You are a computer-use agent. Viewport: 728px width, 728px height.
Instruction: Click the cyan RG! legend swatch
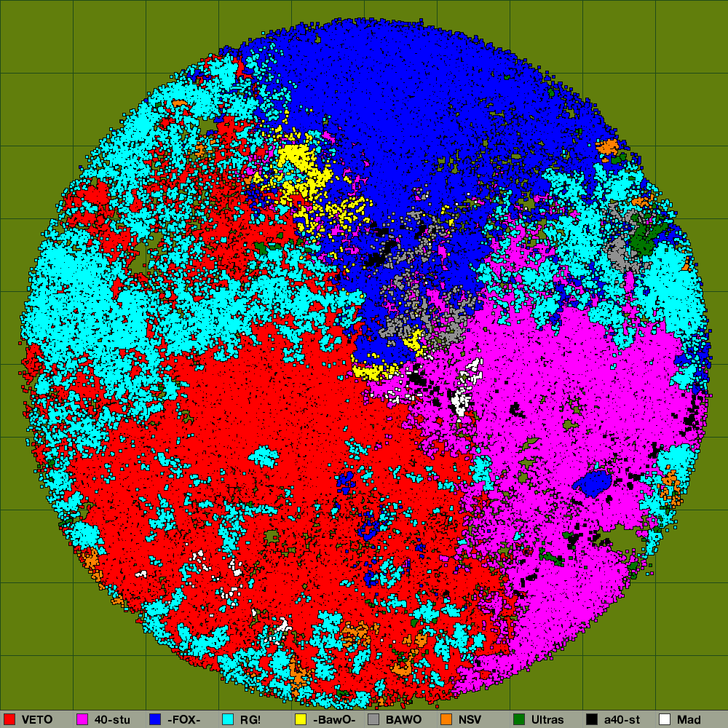pyautogui.click(x=228, y=719)
